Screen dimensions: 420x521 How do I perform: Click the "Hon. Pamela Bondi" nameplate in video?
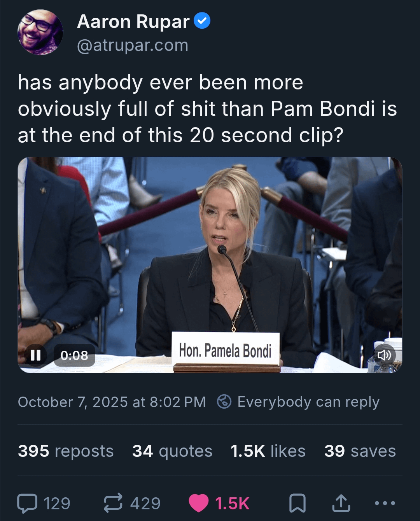point(225,350)
